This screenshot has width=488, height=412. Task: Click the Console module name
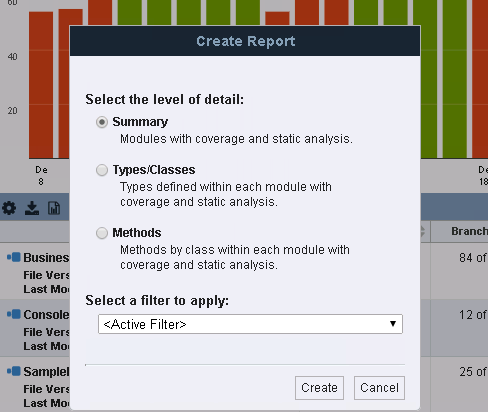pos(46,315)
